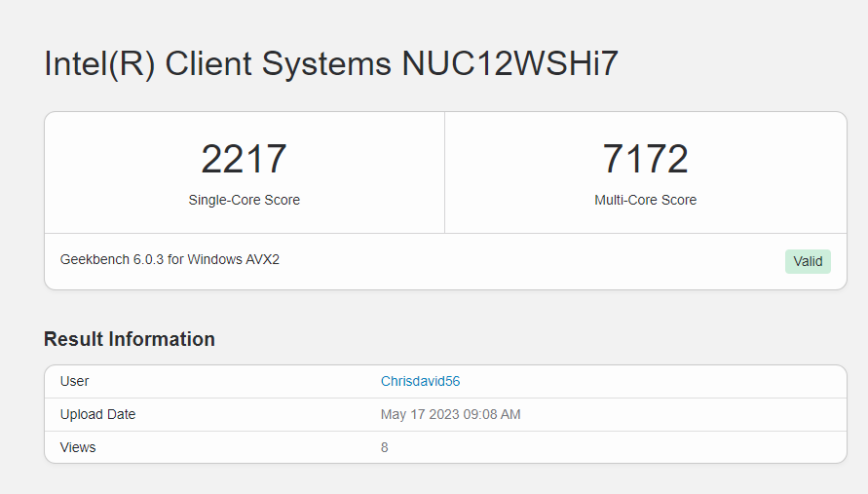Click 'NUC12WSHi7' in the page title
This screenshot has height=494, width=868.
coord(510,64)
